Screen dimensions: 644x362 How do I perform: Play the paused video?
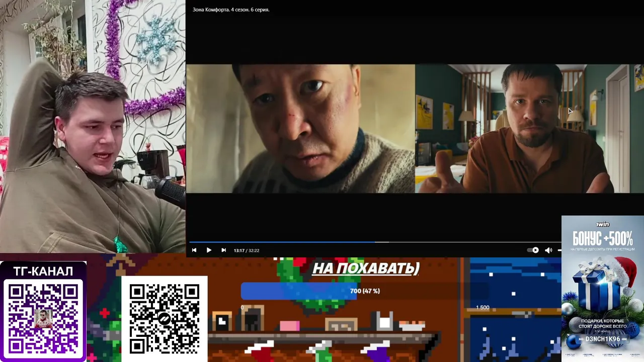point(209,250)
